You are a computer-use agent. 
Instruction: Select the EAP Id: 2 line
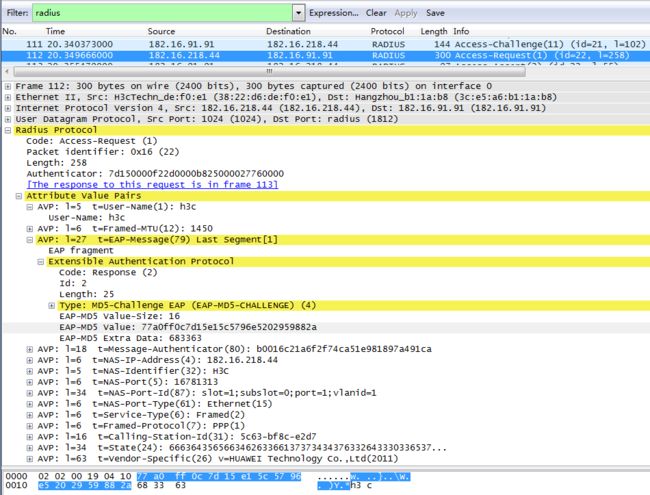[73, 284]
